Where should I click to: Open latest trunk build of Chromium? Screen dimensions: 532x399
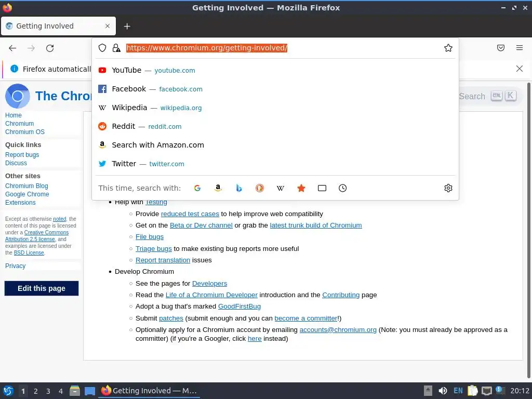[316, 225]
